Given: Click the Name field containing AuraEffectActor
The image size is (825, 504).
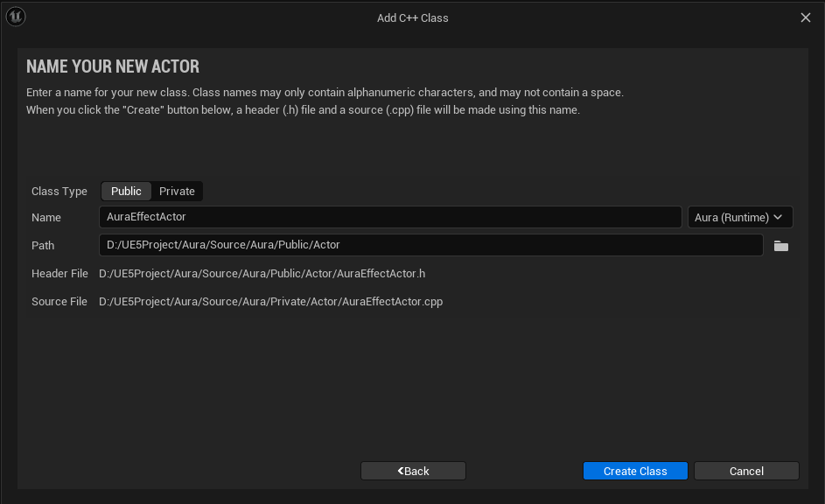Looking at the screenshot, I should (390, 217).
